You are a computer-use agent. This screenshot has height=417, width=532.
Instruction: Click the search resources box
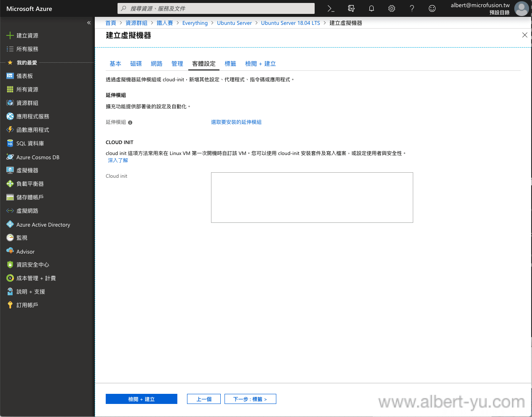pos(216,8)
